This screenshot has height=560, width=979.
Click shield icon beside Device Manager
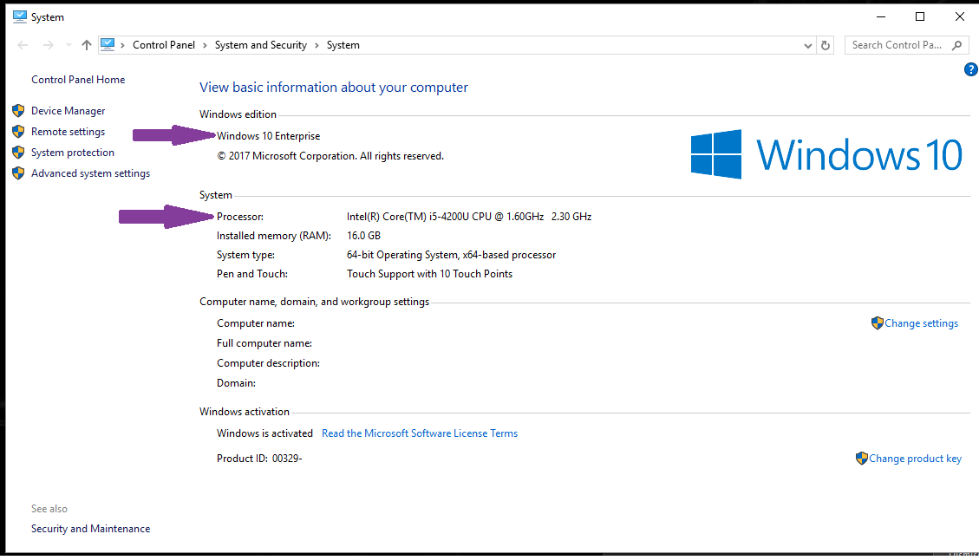click(x=18, y=110)
